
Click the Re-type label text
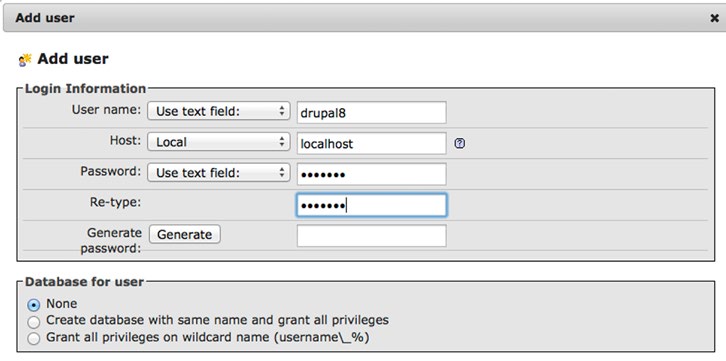[x=115, y=202]
